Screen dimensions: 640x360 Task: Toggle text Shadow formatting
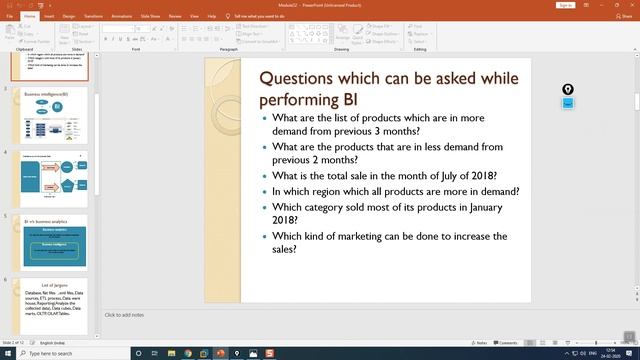pyautogui.click(x=128, y=39)
